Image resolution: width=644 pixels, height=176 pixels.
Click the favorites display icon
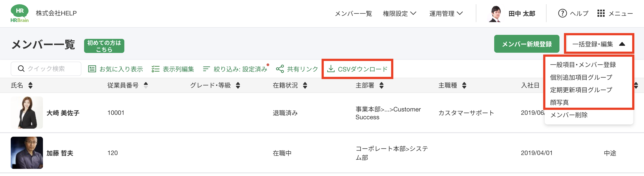coord(92,69)
